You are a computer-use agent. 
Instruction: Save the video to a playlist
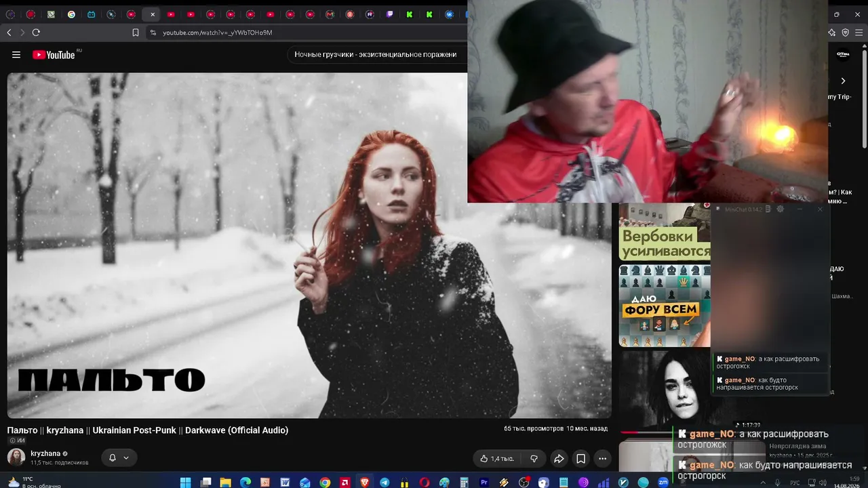(581, 459)
